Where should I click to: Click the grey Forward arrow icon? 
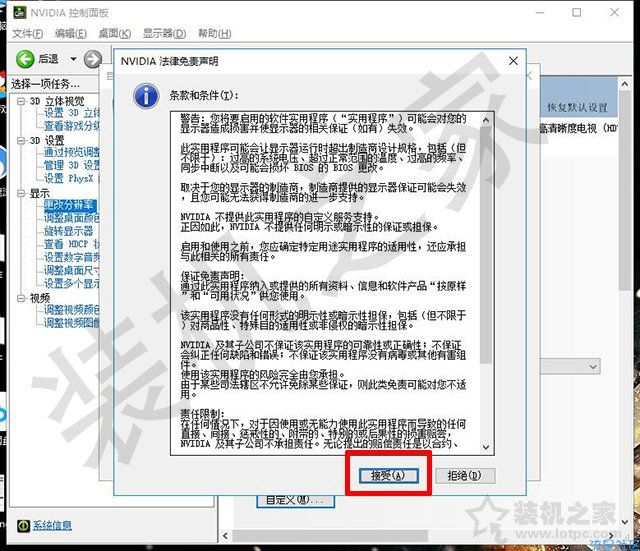point(93,60)
